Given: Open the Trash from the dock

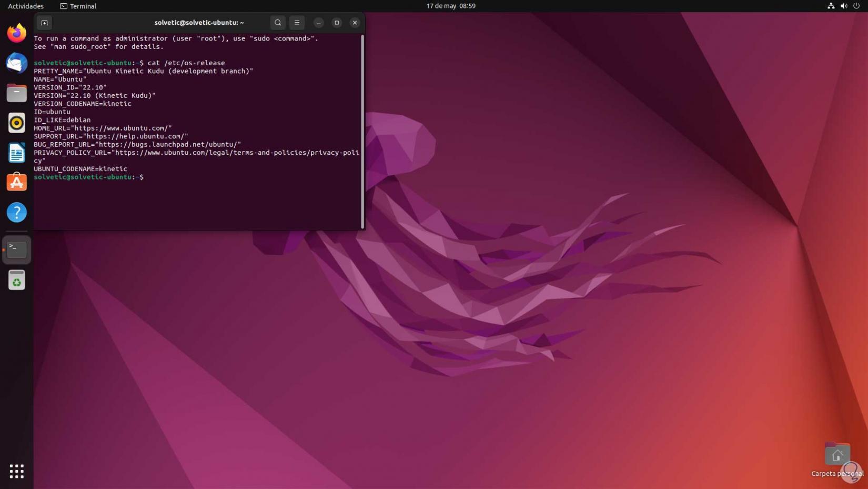Looking at the screenshot, I should [17, 281].
